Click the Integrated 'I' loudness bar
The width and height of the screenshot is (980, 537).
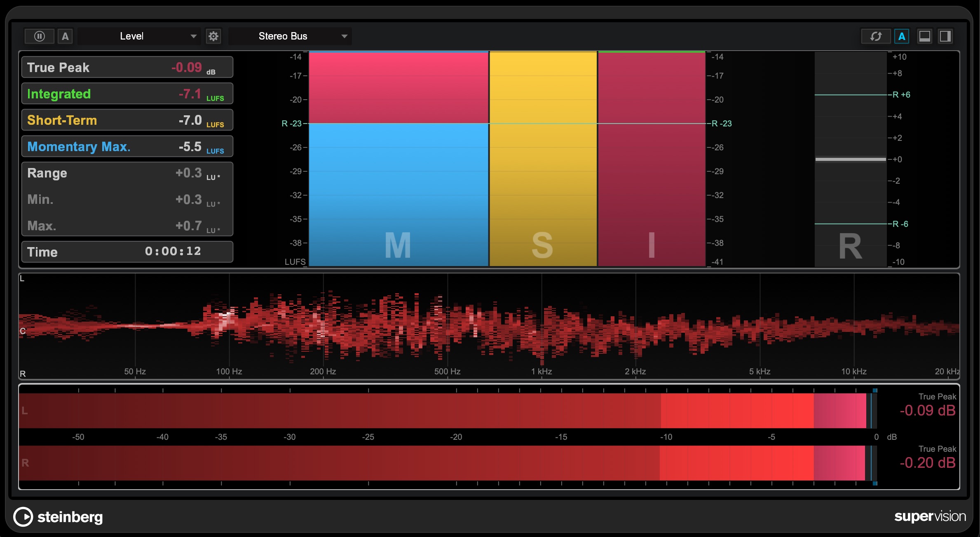pyautogui.click(x=652, y=159)
